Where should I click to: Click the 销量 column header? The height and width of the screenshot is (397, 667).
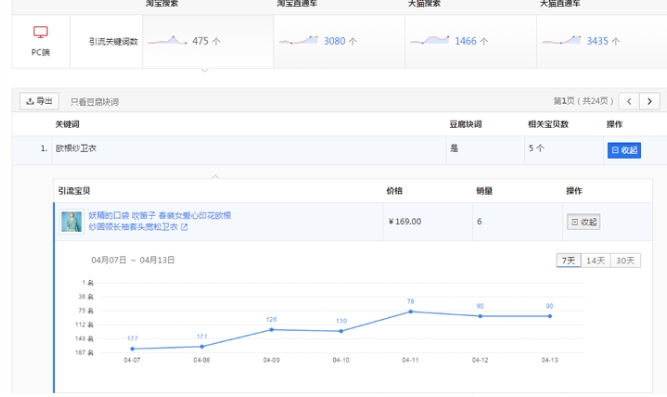(485, 191)
